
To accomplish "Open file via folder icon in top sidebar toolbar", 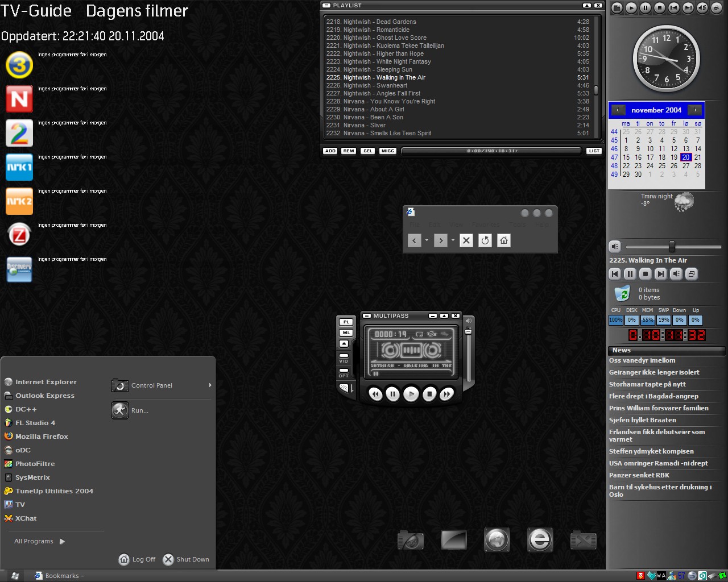I will (617, 8).
